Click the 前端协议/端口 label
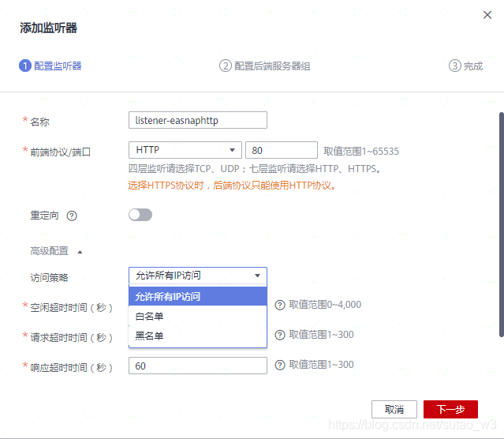The image size is (504, 439). (61, 152)
